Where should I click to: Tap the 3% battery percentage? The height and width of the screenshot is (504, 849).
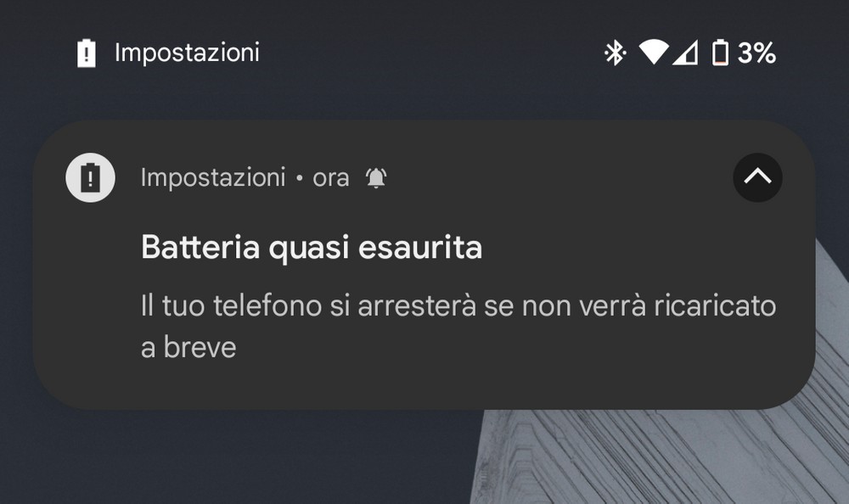tap(756, 53)
